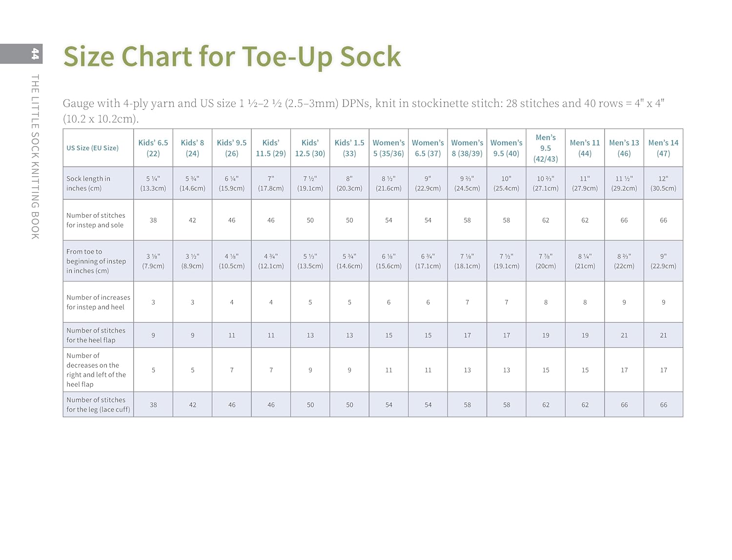Click the 12" (30.5cm) sock length cell
This screenshot has height=560, width=732.
pos(663,184)
